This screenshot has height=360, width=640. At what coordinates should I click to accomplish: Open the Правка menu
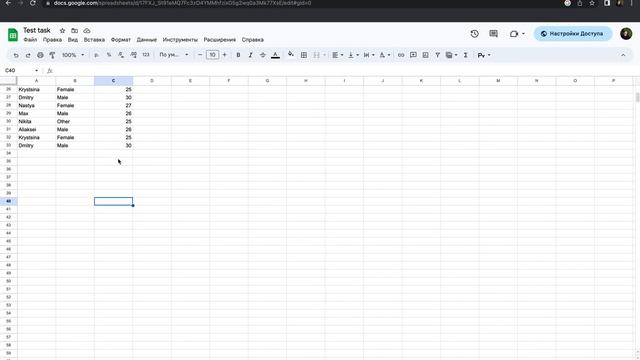[x=52, y=40]
